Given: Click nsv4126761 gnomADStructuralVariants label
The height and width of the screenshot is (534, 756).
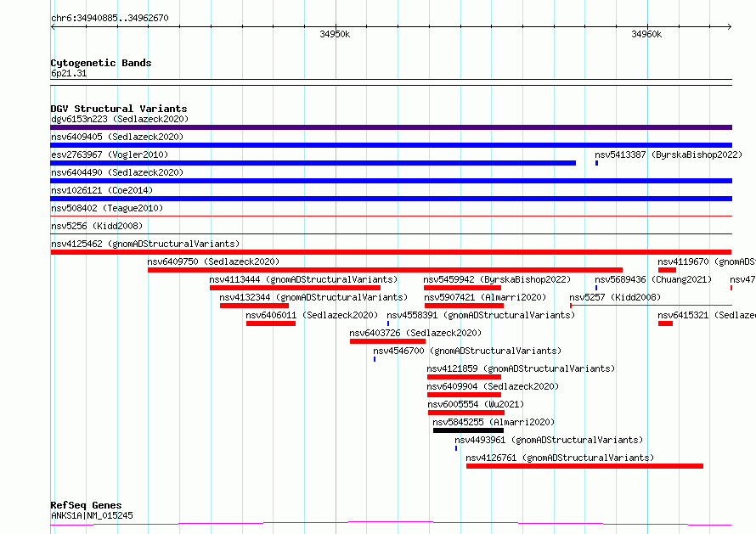Looking at the screenshot, I should tap(560, 458).
